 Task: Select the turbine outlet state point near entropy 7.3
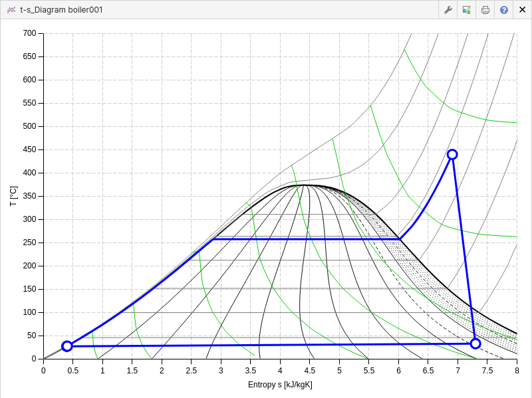(x=475, y=344)
